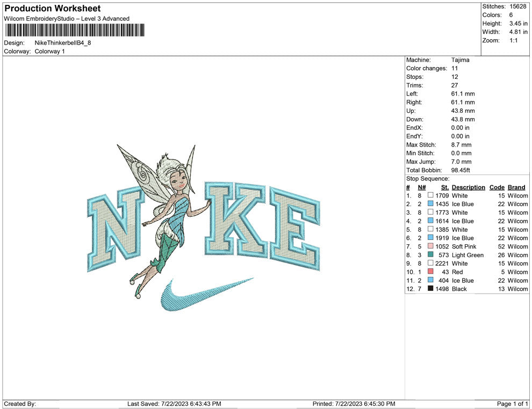532x409 pixels.
Task: Click the Red swatch in stop 10
Action: pos(430,272)
